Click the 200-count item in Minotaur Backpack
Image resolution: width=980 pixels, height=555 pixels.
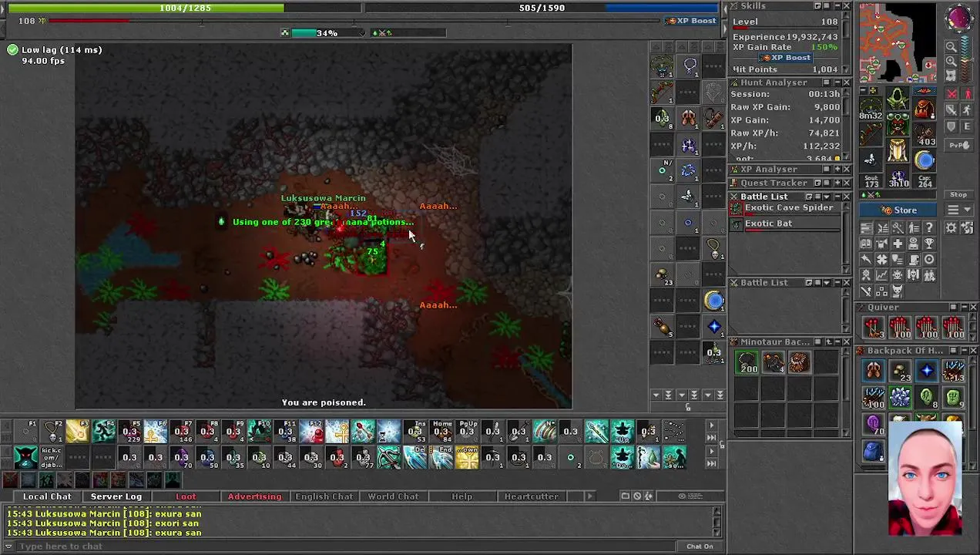click(748, 362)
